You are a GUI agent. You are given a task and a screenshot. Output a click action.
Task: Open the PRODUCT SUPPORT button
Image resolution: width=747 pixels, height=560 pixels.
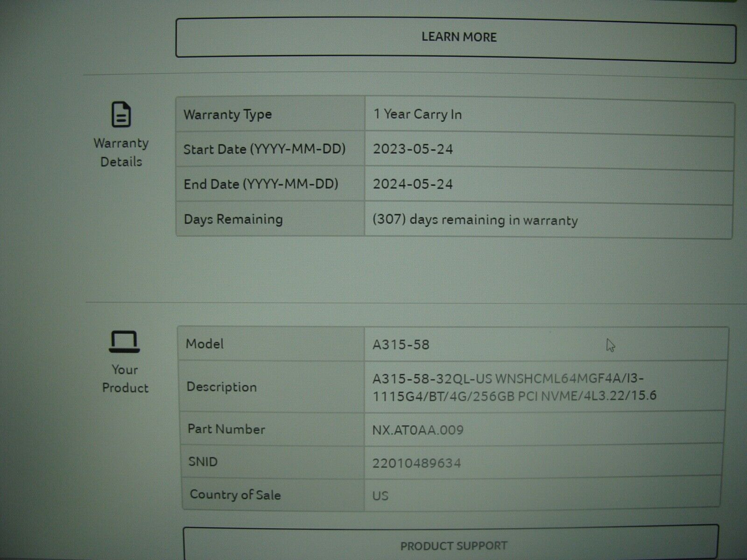click(451, 544)
